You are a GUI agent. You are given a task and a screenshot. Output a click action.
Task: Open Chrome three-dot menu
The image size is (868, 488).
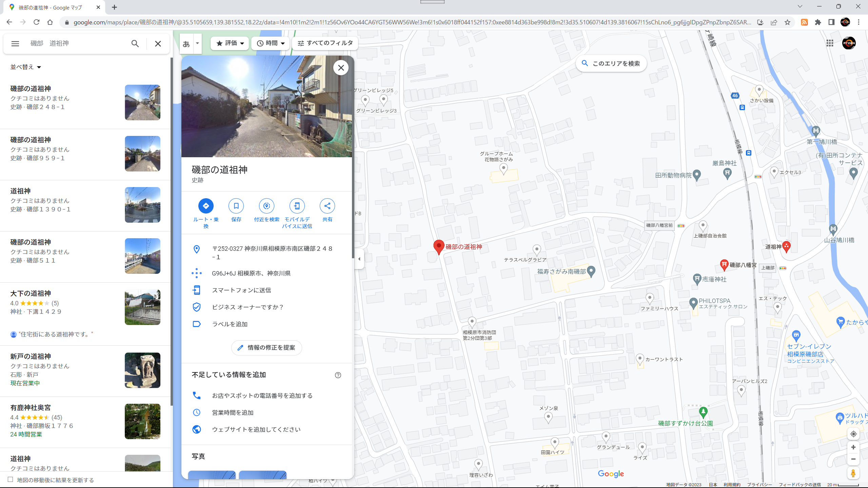[x=859, y=22]
